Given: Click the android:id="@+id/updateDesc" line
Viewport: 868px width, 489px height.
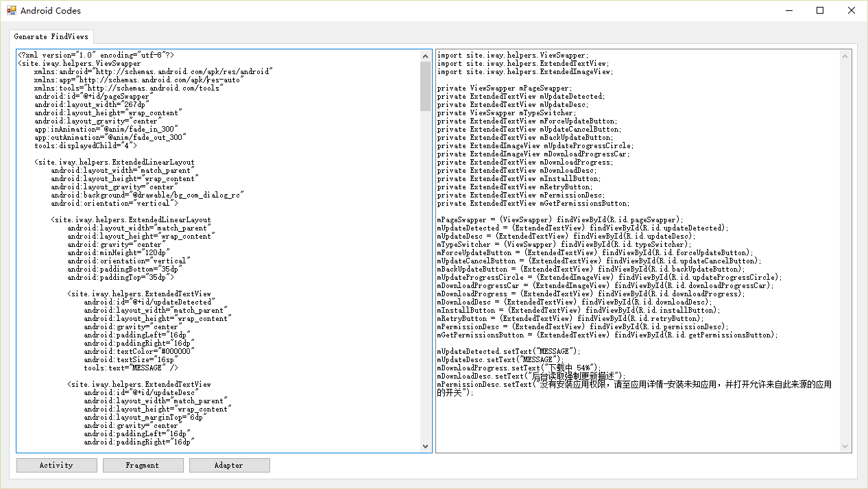Looking at the screenshot, I should pos(141,392).
